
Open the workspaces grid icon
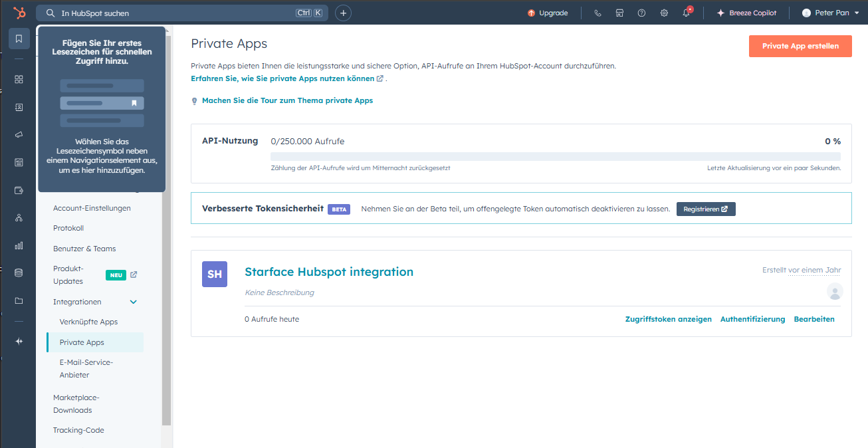pyautogui.click(x=19, y=79)
